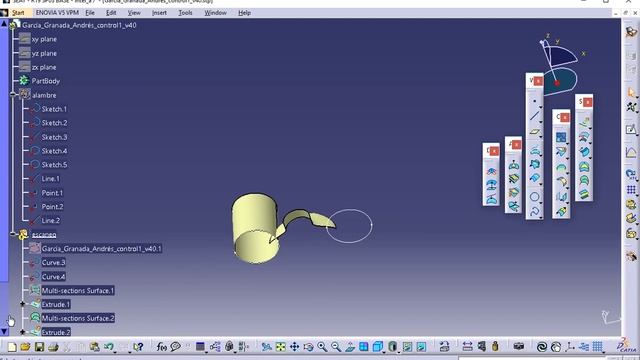The image size is (640, 360).
Task: Select the Rotate view tool
Action: [308, 347]
